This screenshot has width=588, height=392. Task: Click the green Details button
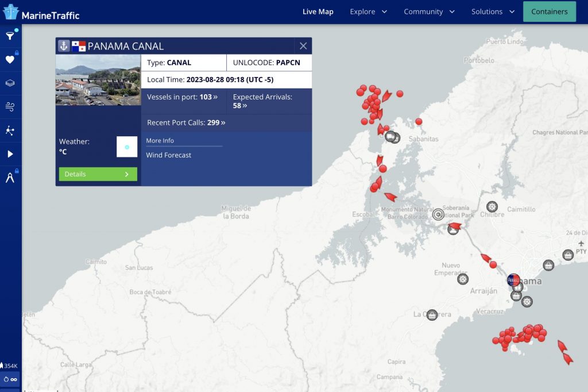click(x=98, y=174)
